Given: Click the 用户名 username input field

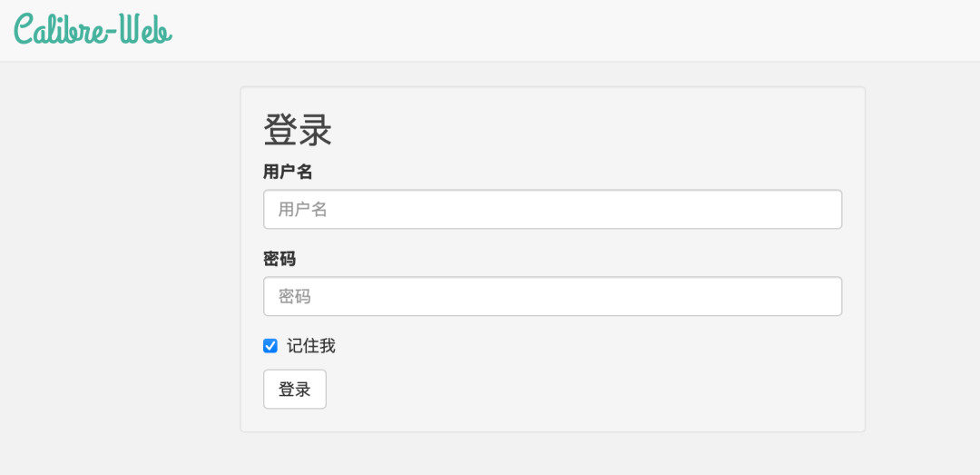Looking at the screenshot, I should 553,209.
